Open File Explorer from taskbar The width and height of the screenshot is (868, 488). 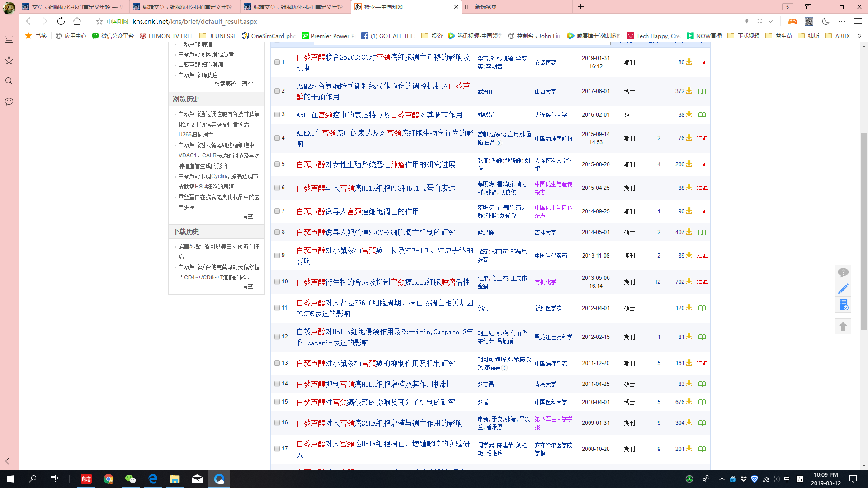(175, 479)
